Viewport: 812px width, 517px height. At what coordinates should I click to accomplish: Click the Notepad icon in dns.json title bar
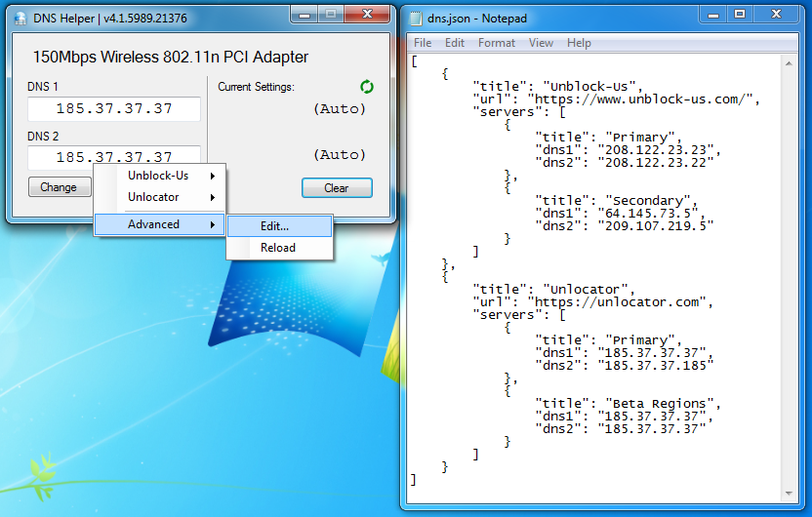(x=416, y=19)
